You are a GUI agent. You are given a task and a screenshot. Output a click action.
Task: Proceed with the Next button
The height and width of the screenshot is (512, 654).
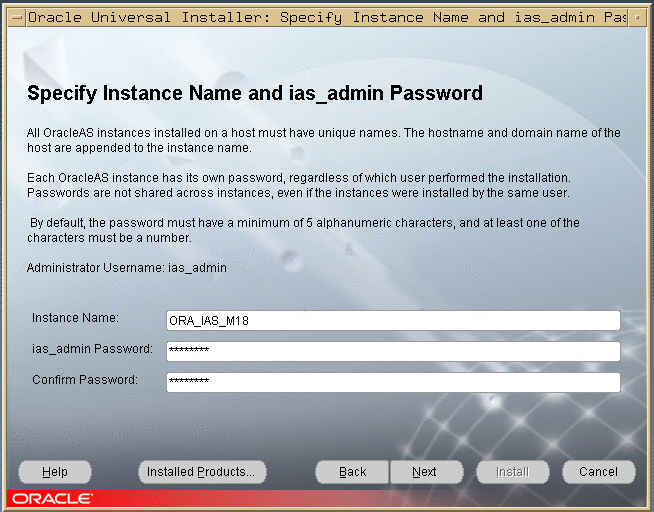click(x=426, y=472)
